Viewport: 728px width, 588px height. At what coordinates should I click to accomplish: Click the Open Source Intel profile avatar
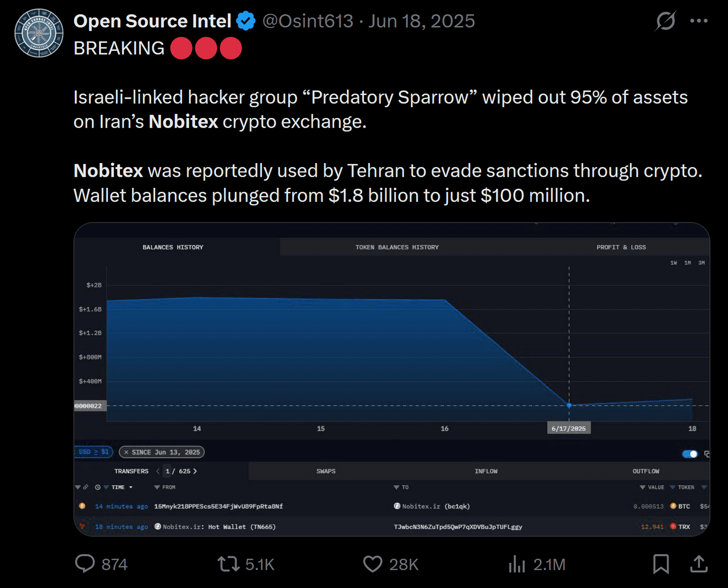click(39, 33)
